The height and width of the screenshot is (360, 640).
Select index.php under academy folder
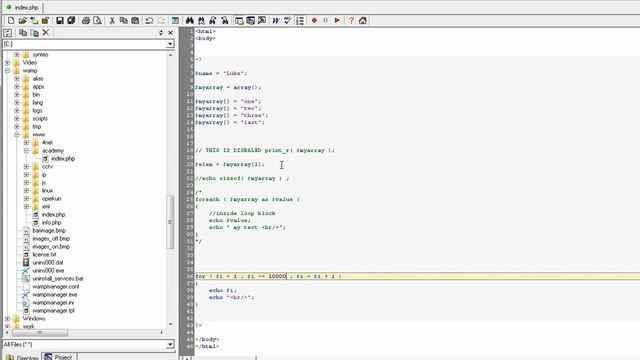[63, 159]
